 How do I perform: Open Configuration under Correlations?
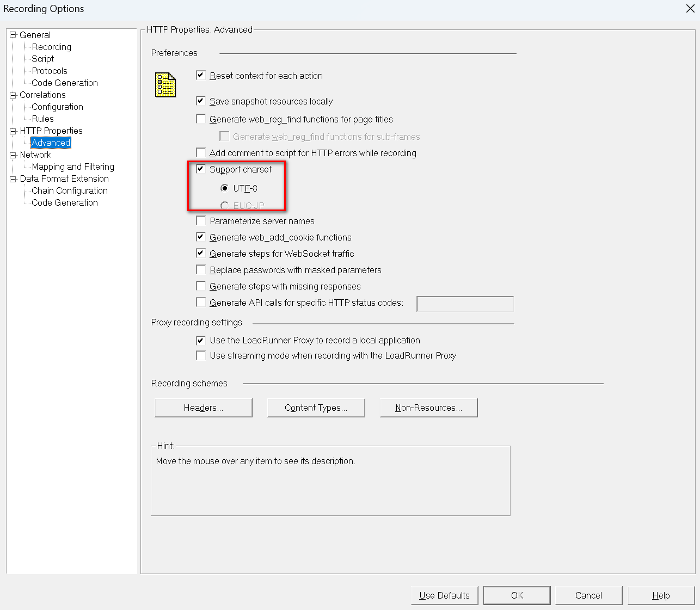pos(57,107)
